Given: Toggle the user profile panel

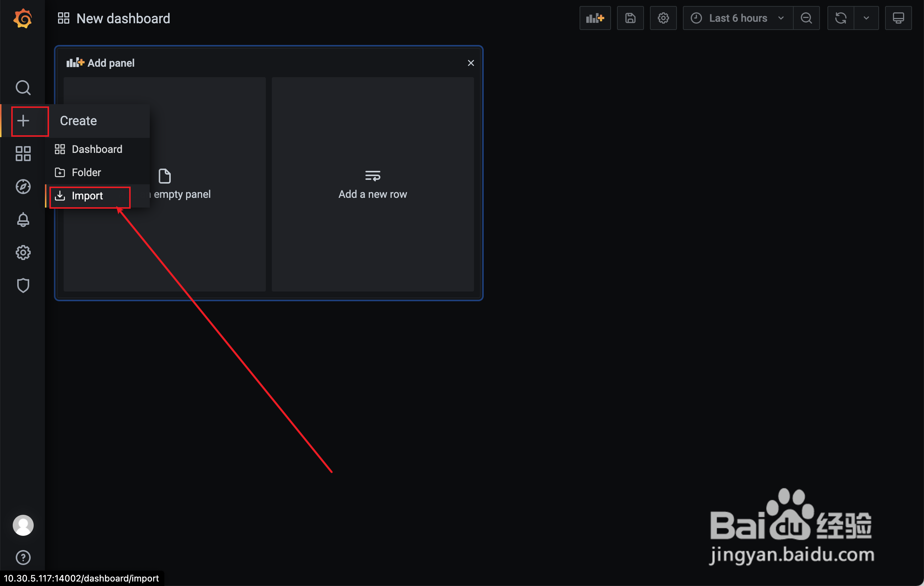Looking at the screenshot, I should point(23,525).
